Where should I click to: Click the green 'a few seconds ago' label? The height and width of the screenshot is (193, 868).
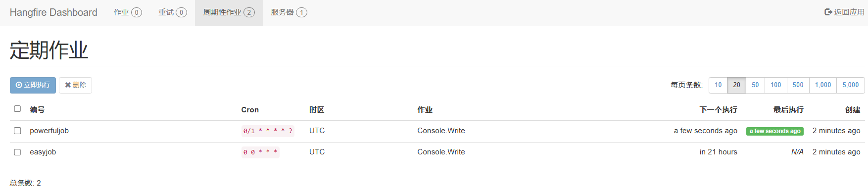tap(775, 131)
